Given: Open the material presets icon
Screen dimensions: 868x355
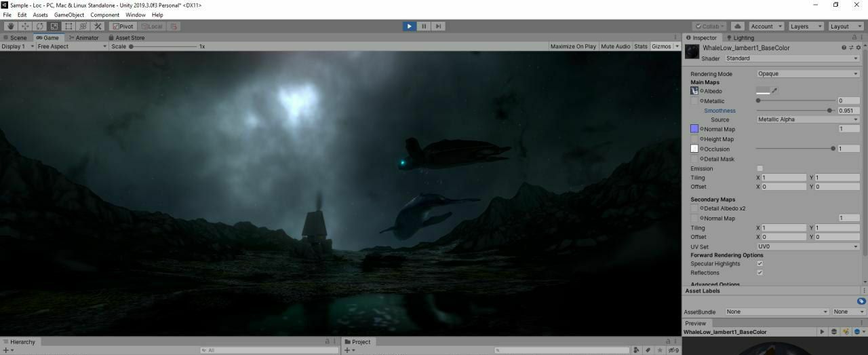Looking at the screenshot, I should 851,48.
